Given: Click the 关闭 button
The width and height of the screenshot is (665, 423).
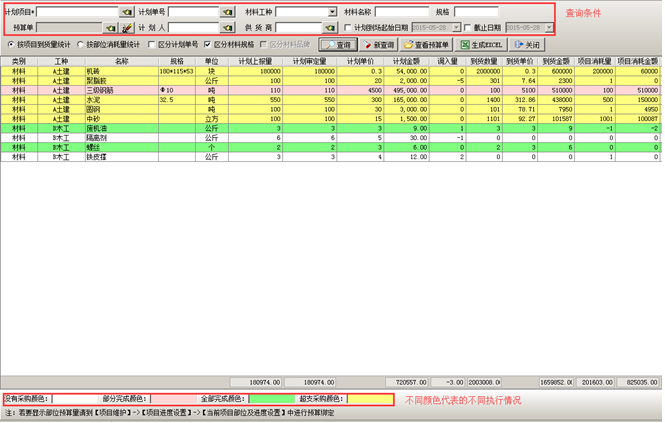Looking at the screenshot, I should pos(527,45).
